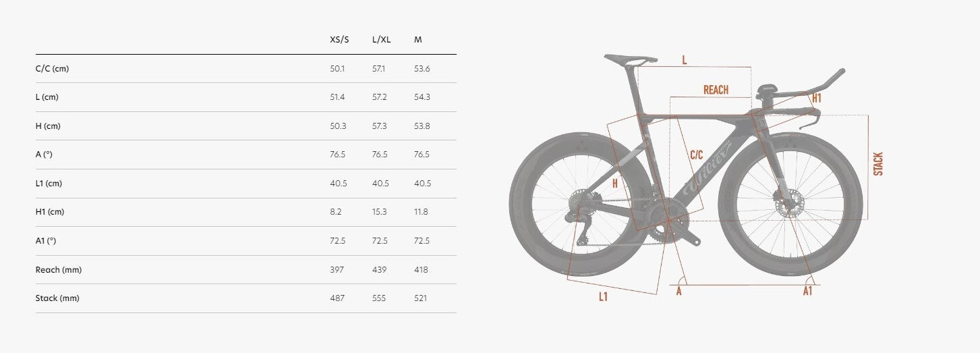Screen dimensions: 980x353
Task: Click the vertical STACK label on the diagram
Action: pyautogui.click(x=877, y=164)
